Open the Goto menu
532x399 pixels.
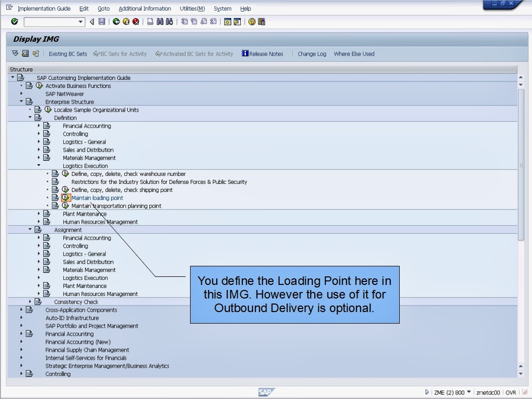[104, 9]
